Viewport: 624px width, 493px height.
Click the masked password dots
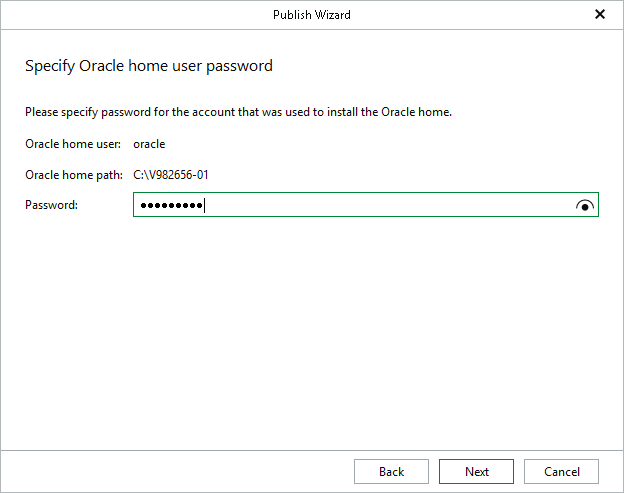tap(170, 206)
